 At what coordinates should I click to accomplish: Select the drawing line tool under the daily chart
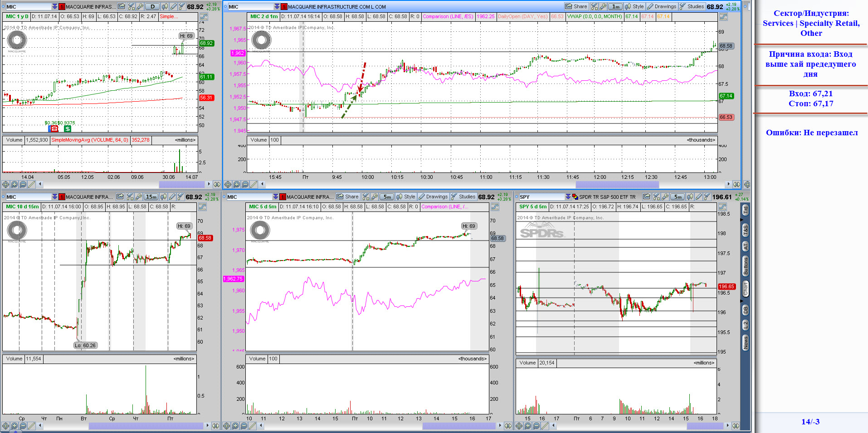coord(31,184)
